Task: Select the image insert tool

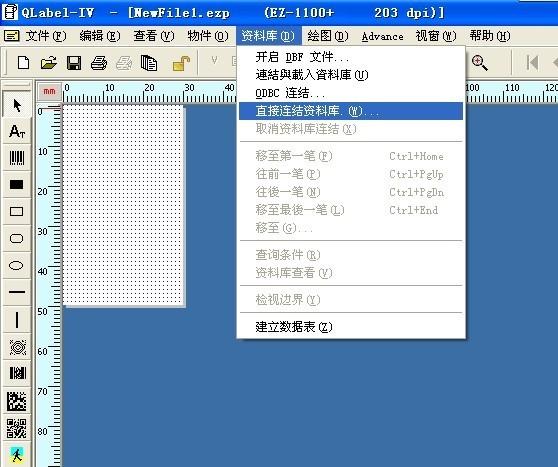Action: pyautogui.click(x=17, y=455)
